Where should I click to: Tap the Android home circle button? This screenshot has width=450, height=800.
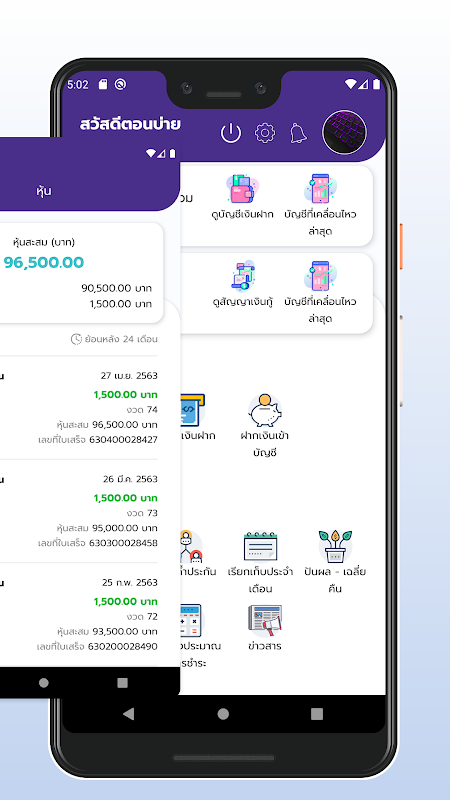(x=223, y=714)
